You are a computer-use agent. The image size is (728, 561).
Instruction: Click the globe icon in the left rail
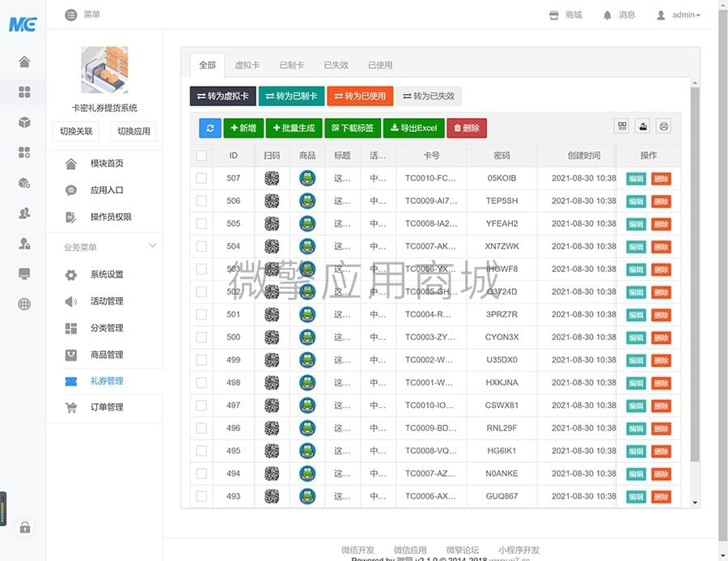coord(24,304)
